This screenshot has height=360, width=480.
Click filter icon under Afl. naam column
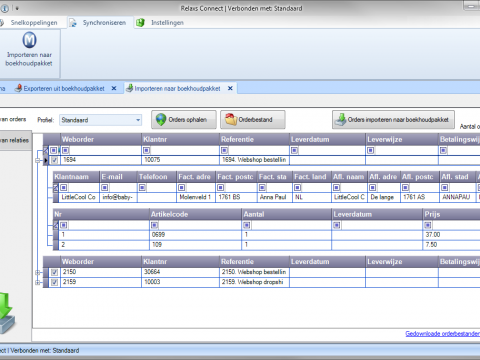click(336, 188)
